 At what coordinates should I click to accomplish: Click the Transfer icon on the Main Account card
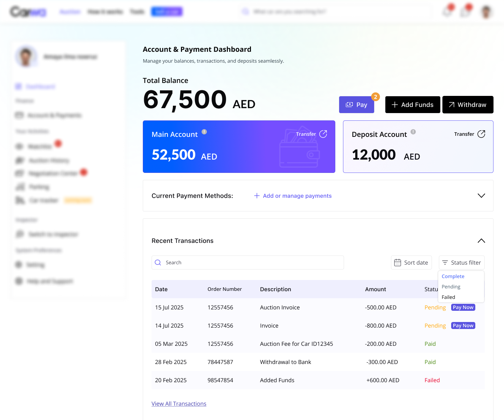pos(323,134)
